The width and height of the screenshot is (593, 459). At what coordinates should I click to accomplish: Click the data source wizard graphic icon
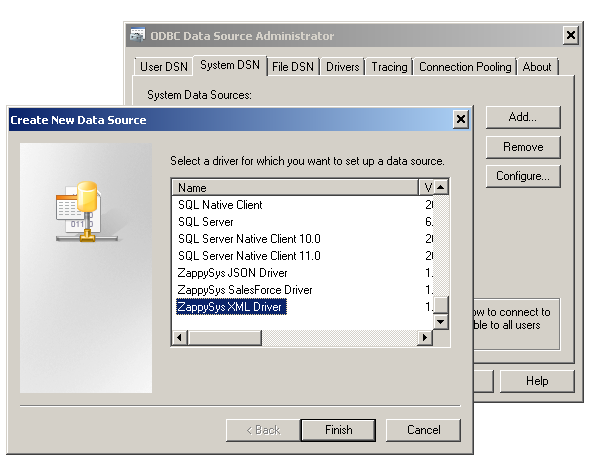point(87,211)
